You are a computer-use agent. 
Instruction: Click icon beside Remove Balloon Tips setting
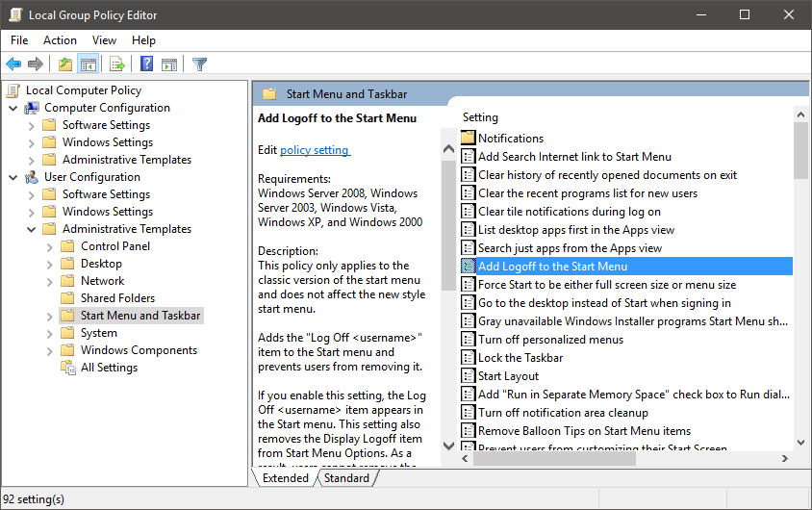point(469,431)
